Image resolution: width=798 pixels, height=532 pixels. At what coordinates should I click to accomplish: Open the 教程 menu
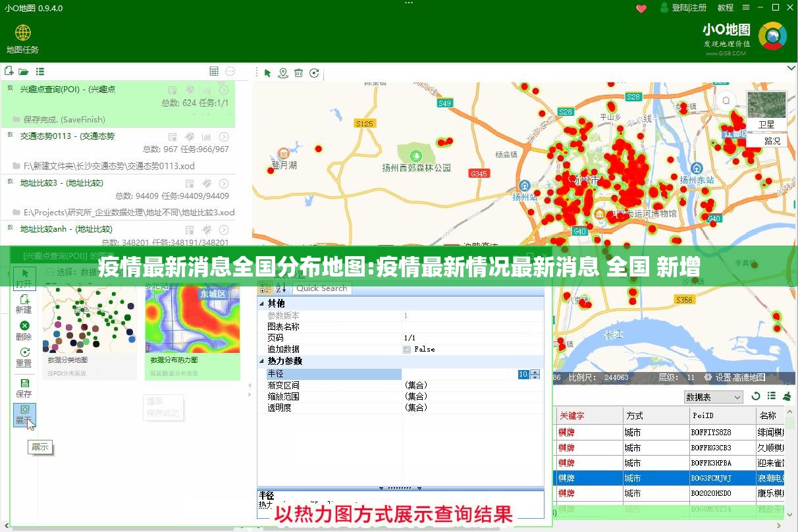725,8
